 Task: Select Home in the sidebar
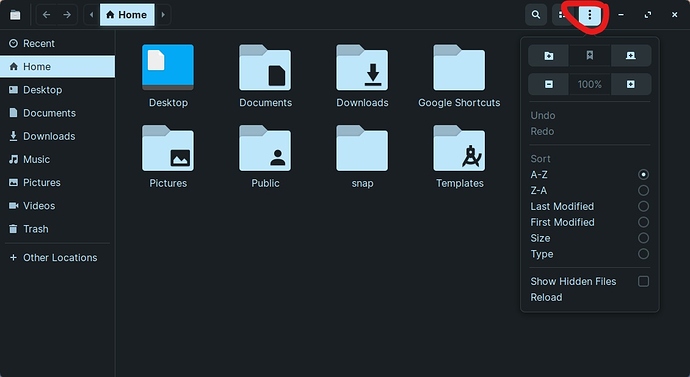point(57,66)
